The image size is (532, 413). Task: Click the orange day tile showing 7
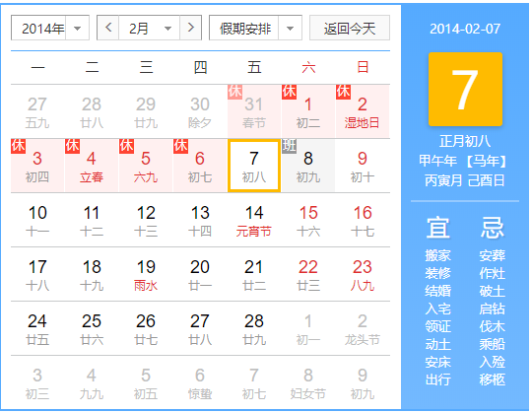(465, 89)
